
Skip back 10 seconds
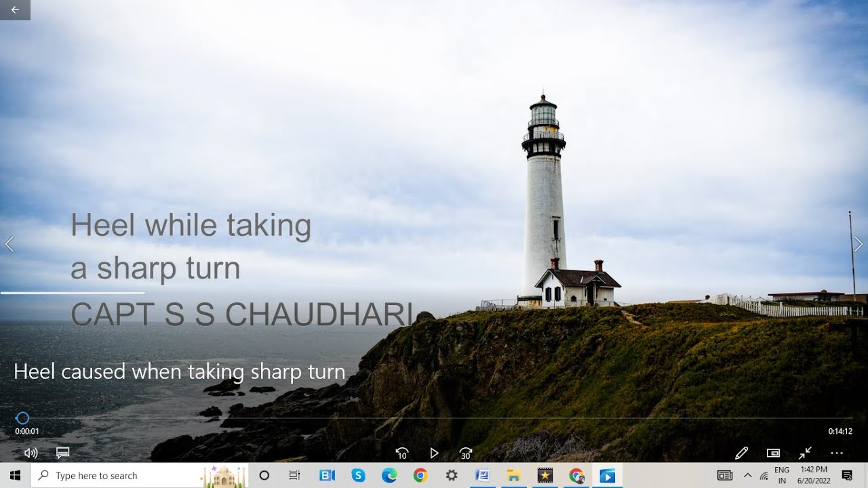402,453
